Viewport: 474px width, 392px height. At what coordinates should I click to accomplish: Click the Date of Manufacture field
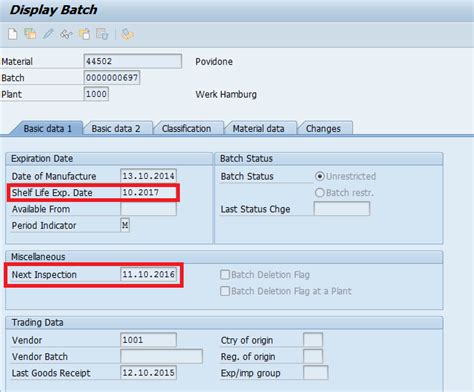pyautogui.click(x=148, y=176)
